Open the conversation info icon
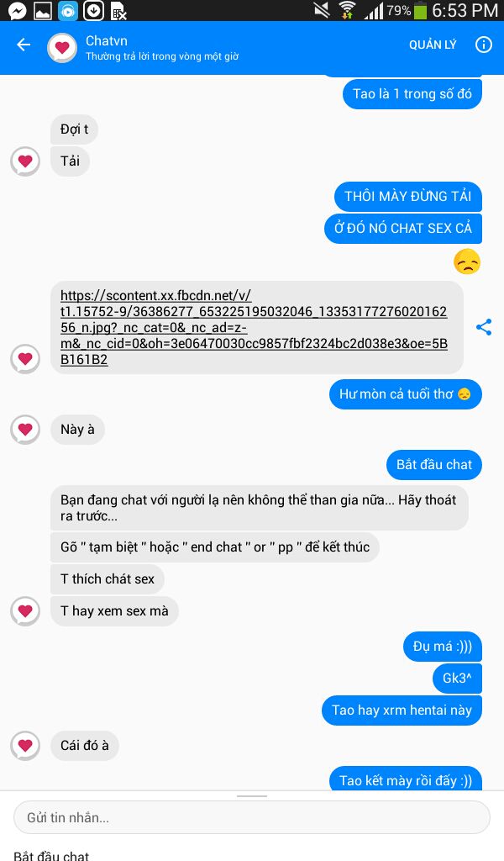This screenshot has height=861, width=504. click(483, 45)
